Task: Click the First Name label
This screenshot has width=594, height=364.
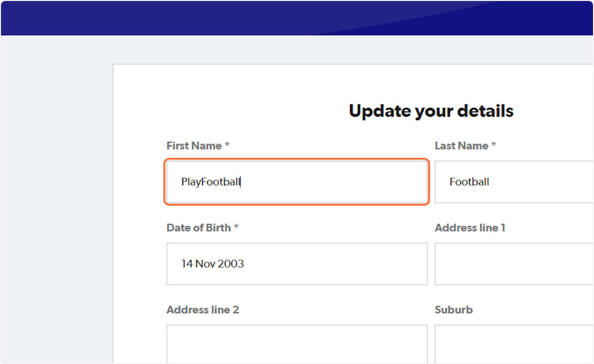Action: click(194, 145)
